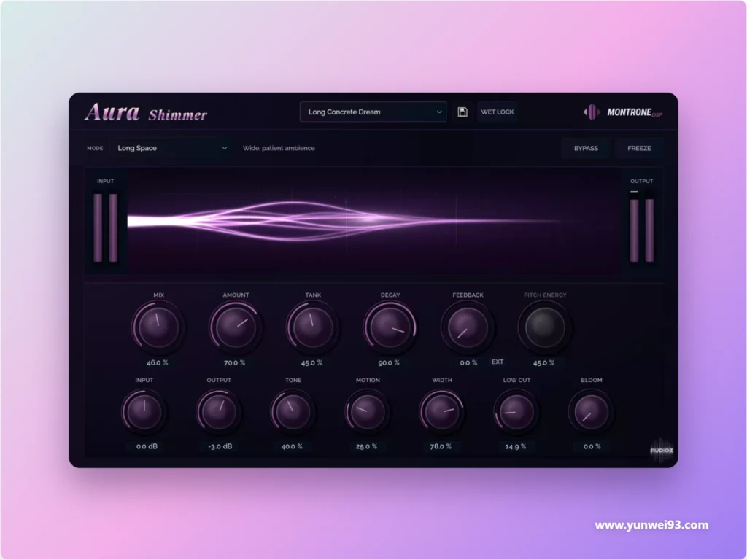
Task: Click the Width value 78.0 %
Action: 441,446
